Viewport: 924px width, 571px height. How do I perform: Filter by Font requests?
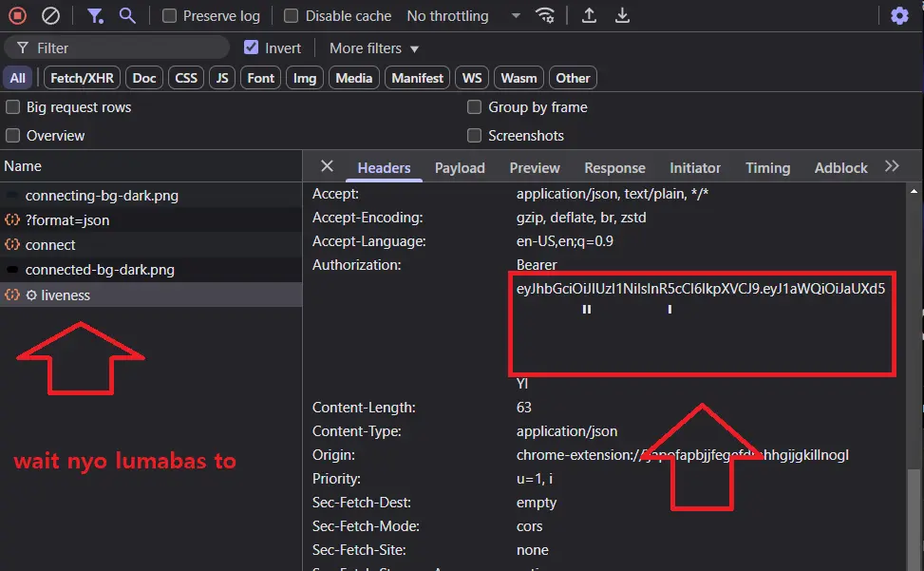(260, 78)
